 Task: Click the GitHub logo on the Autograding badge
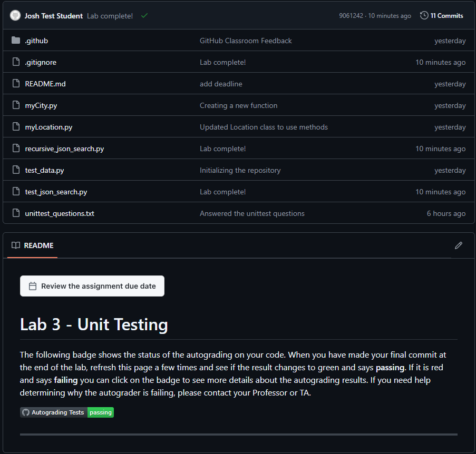25,412
